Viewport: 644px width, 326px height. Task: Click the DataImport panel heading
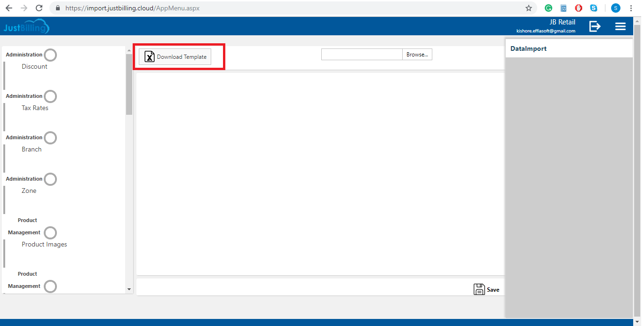tap(528, 48)
